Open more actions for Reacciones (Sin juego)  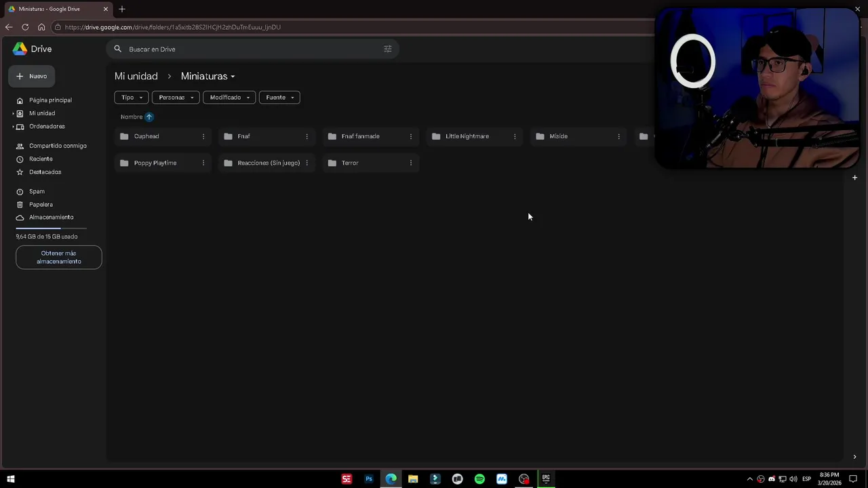[307, 163]
